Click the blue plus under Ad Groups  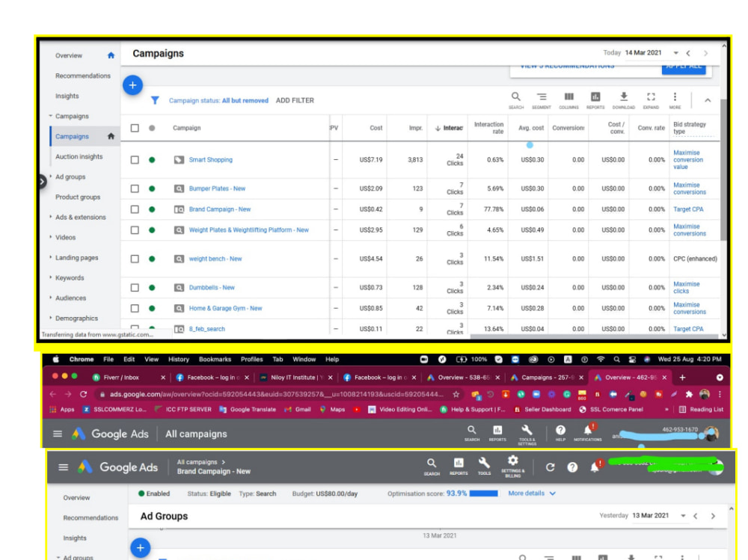point(141,548)
